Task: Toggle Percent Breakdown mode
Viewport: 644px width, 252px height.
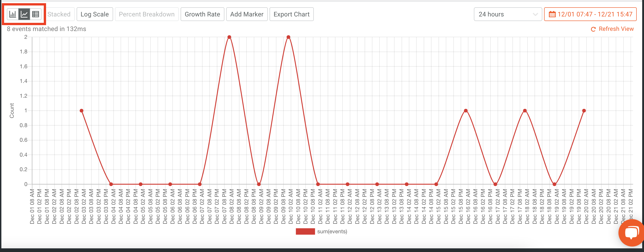Action: click(147, 14)
